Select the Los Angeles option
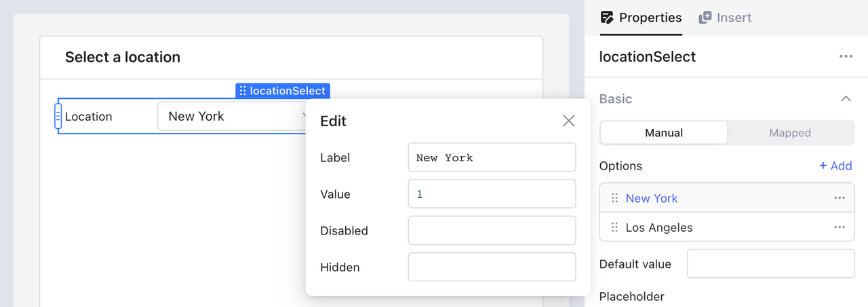Viewport: 868px width, 307px height. pos(658,228)
